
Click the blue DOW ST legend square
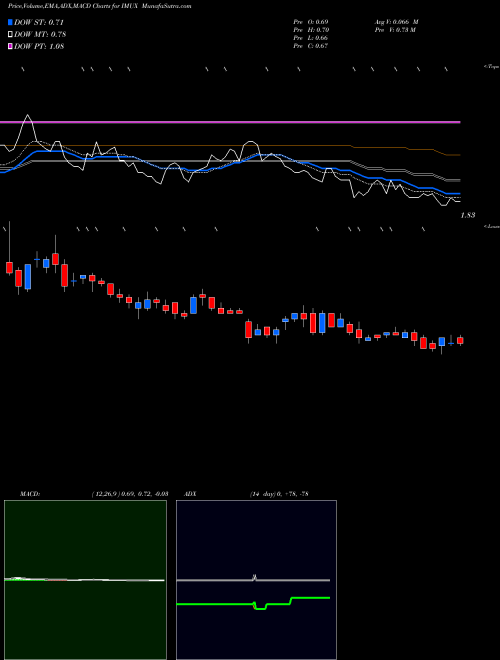11,22
